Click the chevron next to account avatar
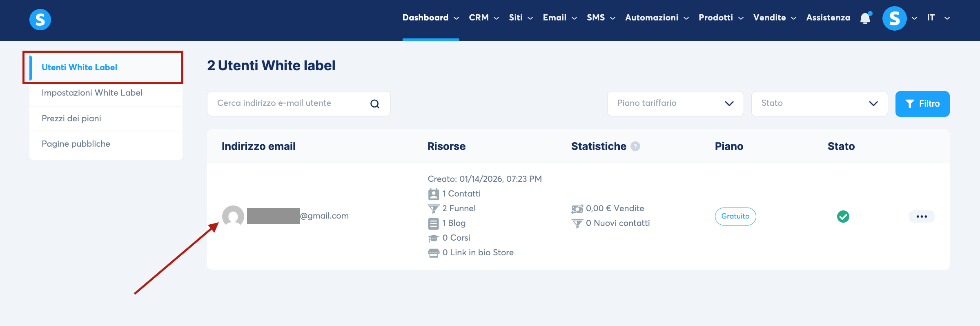The width and height of the screenshot is (980, 326). coord(915,18)
